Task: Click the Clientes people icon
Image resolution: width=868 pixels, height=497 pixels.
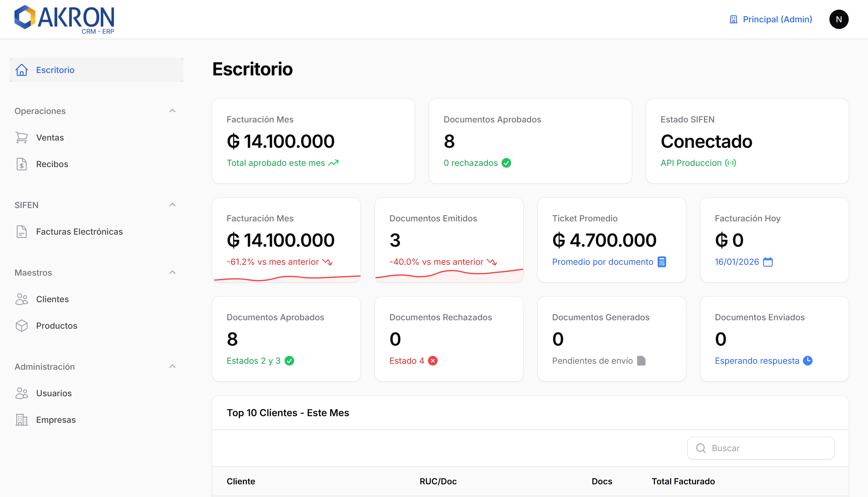Action: pos(21,299)
